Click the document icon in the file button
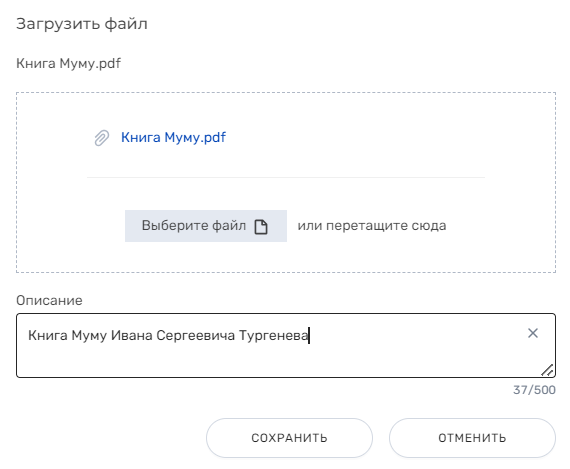This screenshot has width=570, height=469. coord(261,227)
